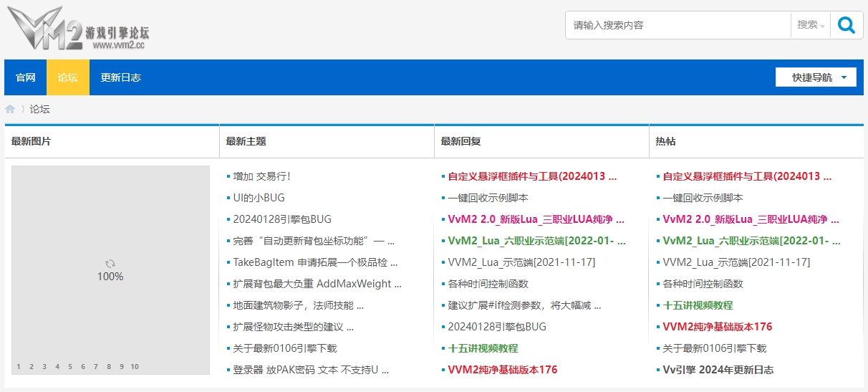This screenshot has height=392, width=868.
Task: Open VVM2_Lua_示范端[2021-11-17] in 最新回复 column
Action: tap(521, 262)
